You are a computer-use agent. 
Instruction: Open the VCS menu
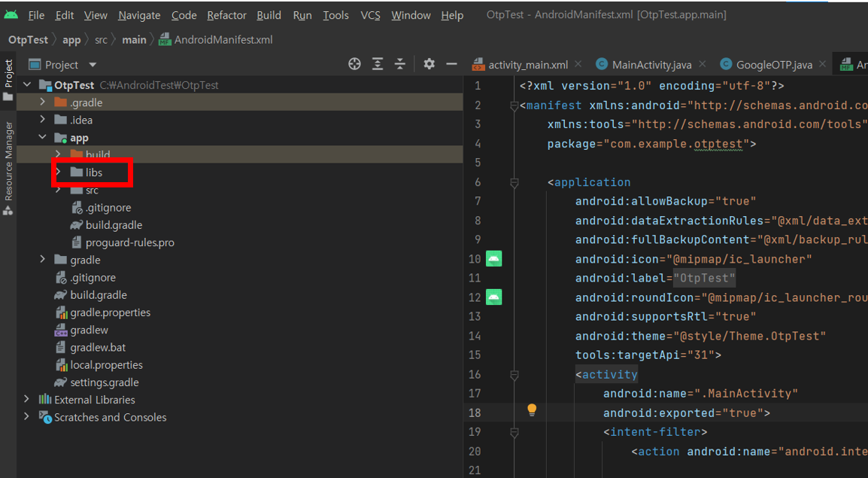point(370,16)
